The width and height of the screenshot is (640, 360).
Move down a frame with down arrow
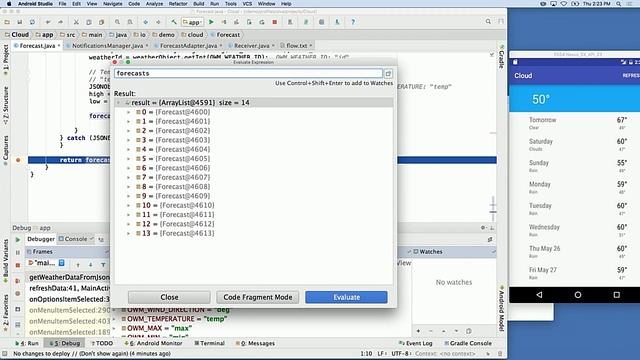point(91,265)
